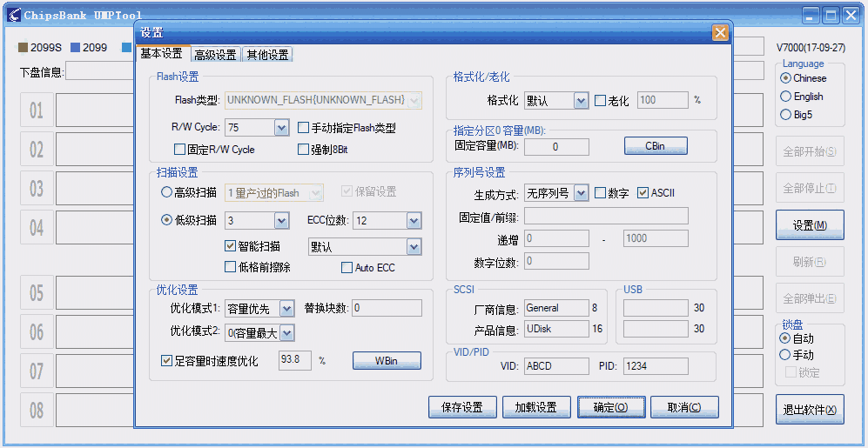
Task: Uncheck 足容量时速度优化 checkbox
Action: coord(166,361)
